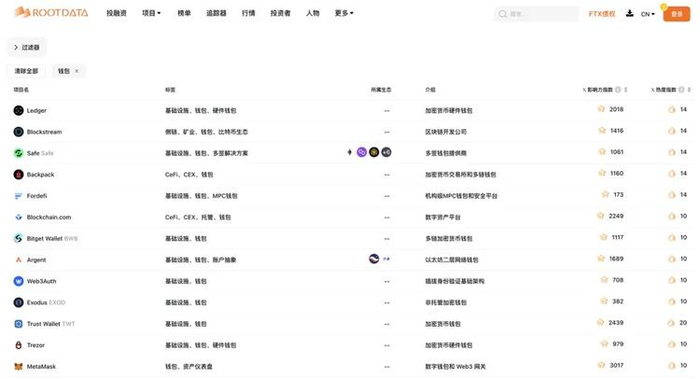Open the Trezor project logo
Viewport: 700px width, 379px height.
18,345
